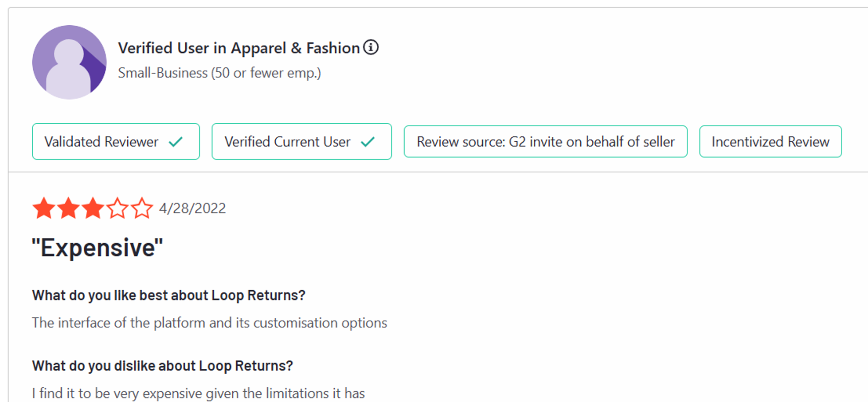The image size is (868, 402).
Task: Expand the Small-Business company size details
Action: (x=219, y=73)
